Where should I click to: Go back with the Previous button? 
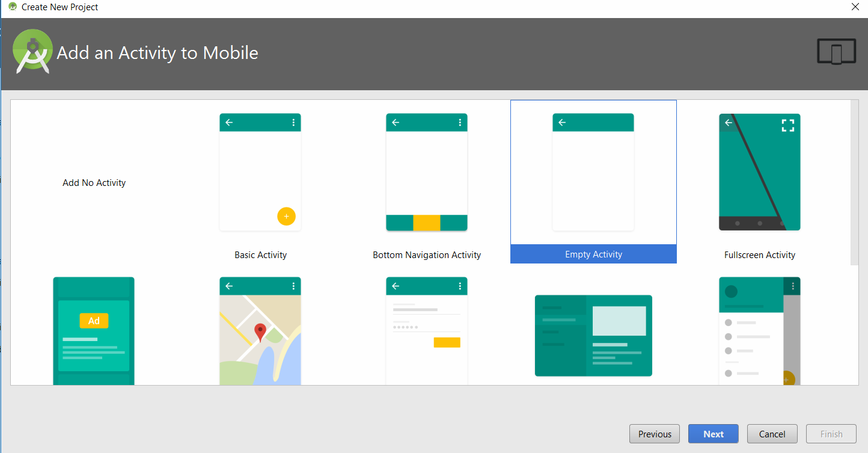click(x=655, y=434)
